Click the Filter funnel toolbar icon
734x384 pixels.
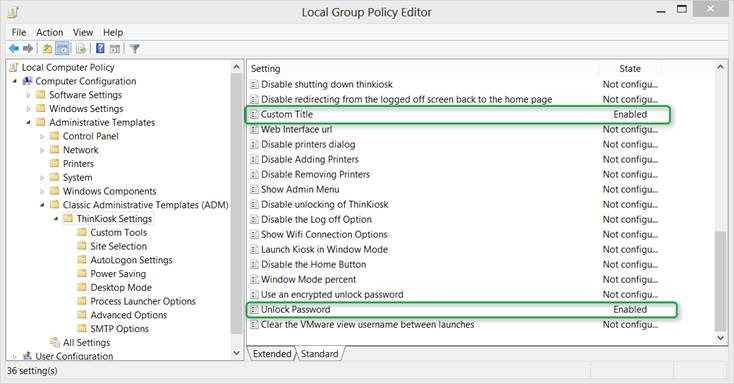click(x=135, y=48)
